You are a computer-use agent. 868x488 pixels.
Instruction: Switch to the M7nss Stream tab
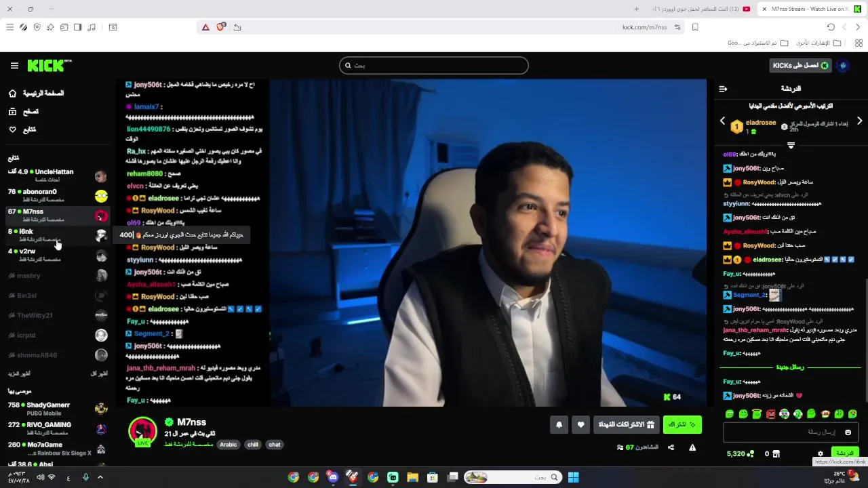810,9
